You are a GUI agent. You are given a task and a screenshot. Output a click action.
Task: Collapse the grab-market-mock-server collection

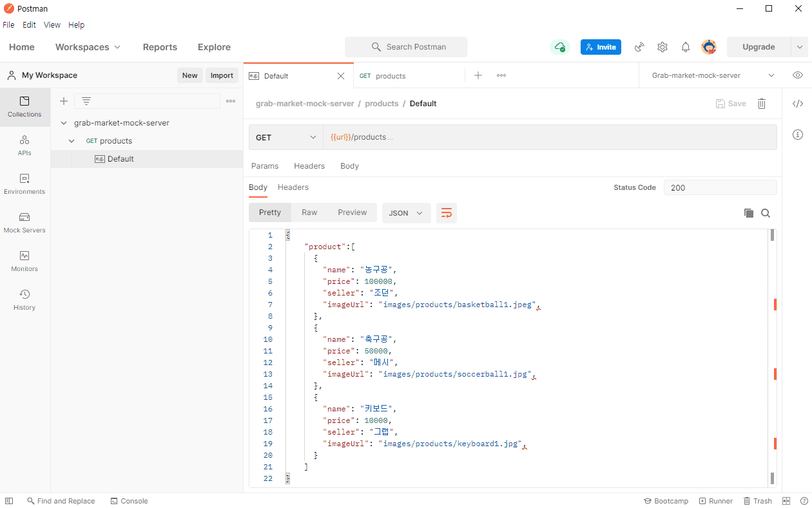click(64, 123)
